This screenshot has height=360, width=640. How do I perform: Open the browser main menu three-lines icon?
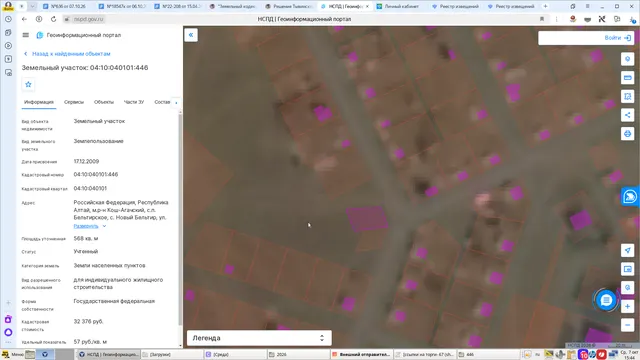587,7
